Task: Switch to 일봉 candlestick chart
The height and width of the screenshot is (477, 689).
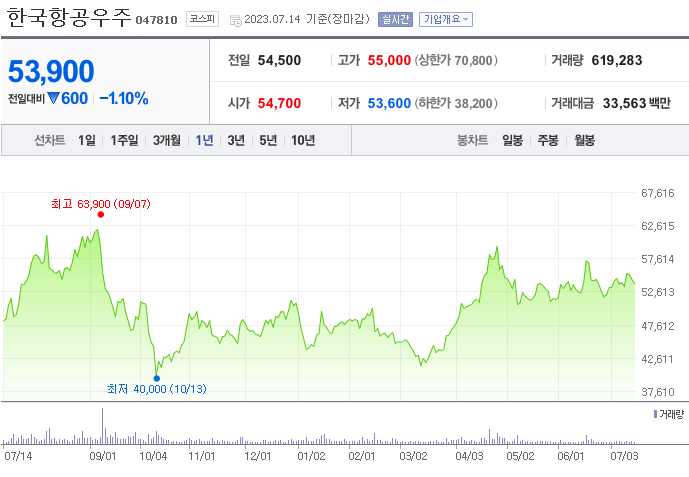Action: tap(512, 140)
